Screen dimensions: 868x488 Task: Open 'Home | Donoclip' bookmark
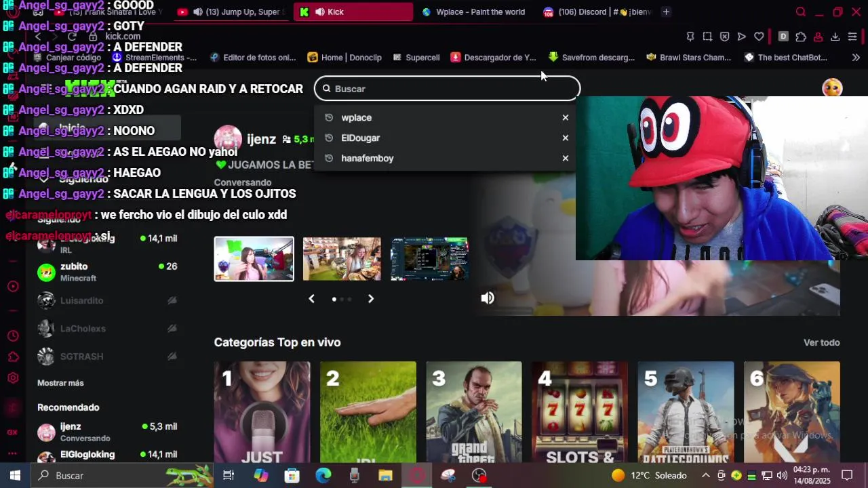[344, 58]
